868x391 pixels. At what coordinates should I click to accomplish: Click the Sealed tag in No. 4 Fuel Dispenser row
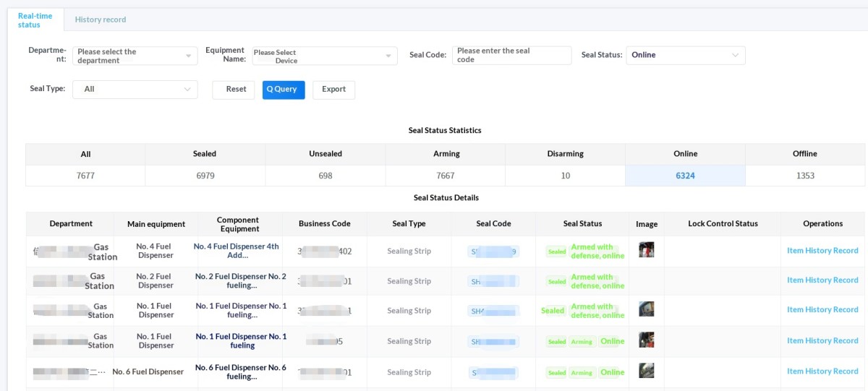[557, 252]
